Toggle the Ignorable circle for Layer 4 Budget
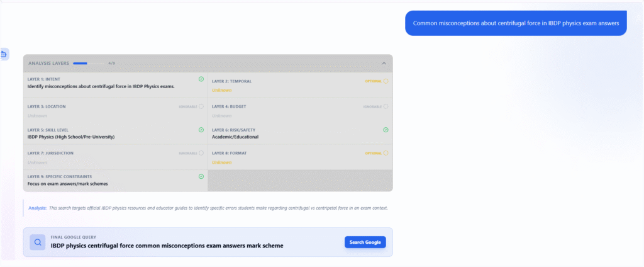644x267 pixels. [386, 106]
